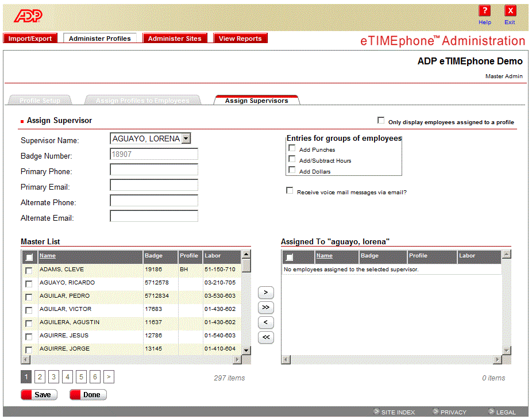Click Master List scrollbar up arrow
This screenshot has width=532, height=419.
coord(246,254)
